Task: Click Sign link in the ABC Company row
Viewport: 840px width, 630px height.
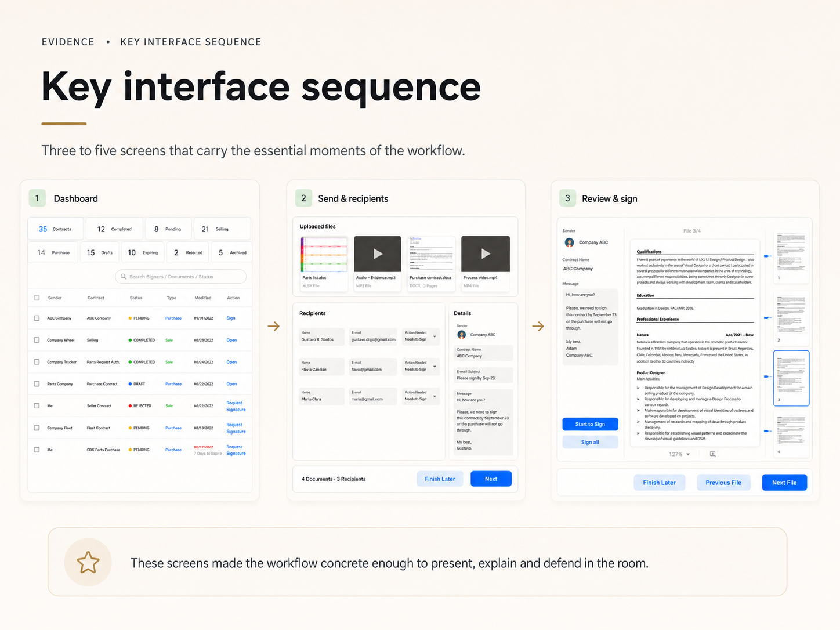Action: [x=231, y=318]
